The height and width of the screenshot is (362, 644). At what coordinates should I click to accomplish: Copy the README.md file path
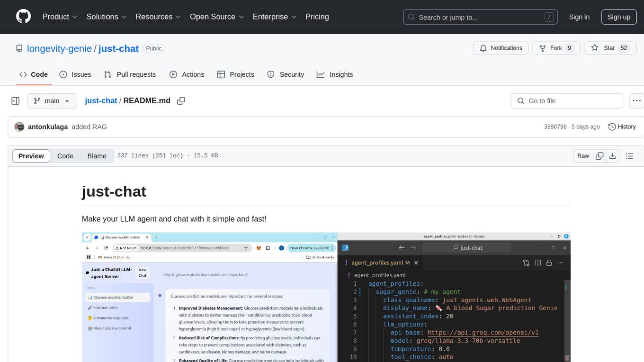(181, 101)
